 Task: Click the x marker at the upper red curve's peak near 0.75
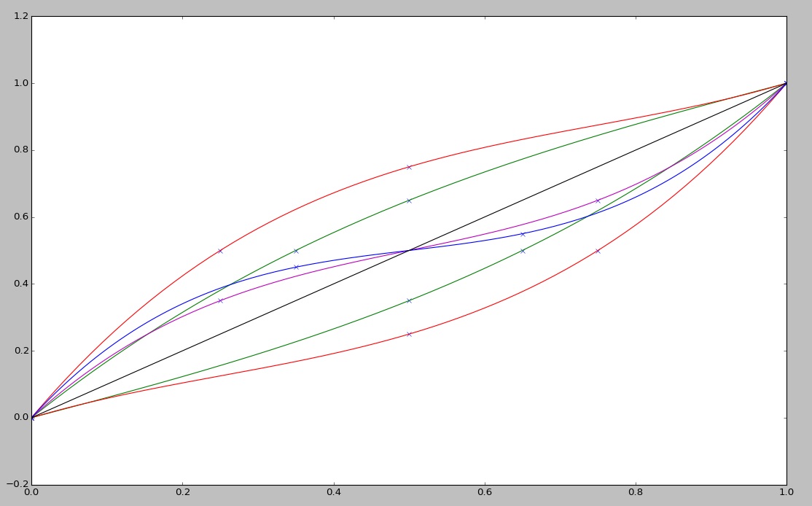pos(409,167)
